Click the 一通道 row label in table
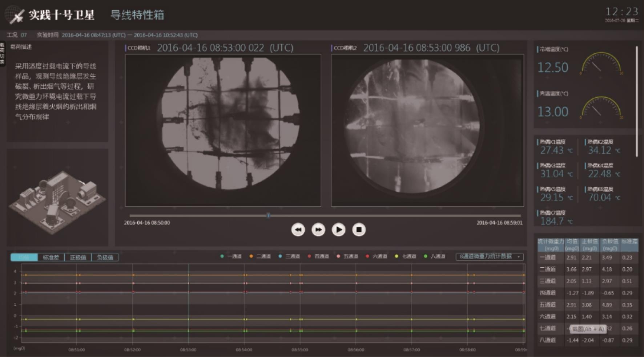644x357 pixels. (548, 257)
